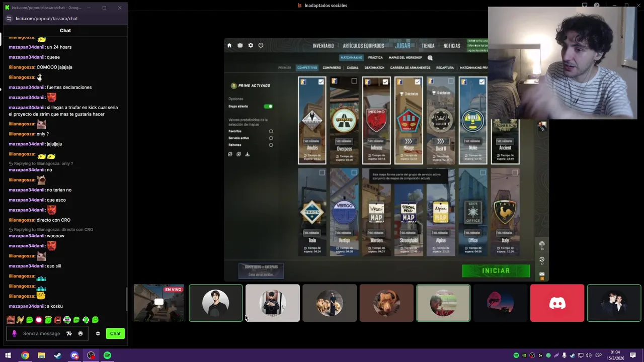Switch to the Noticias tab
Viewport: 644px width, 362px height.
pos(451,46)
